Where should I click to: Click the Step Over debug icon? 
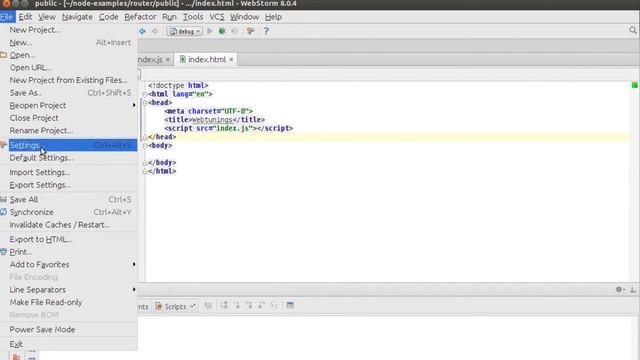(224, 305)
